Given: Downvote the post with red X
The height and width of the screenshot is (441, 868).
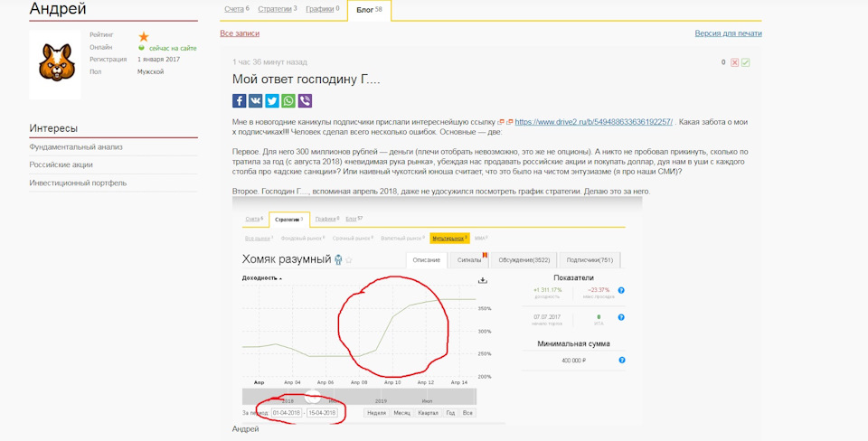Looking at the screenshot, I should [x=735, y=62].
